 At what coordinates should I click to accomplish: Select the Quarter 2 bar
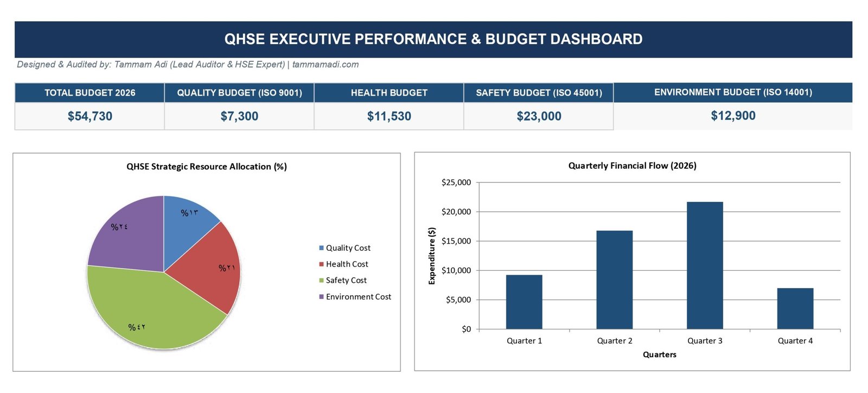(615, 280)
